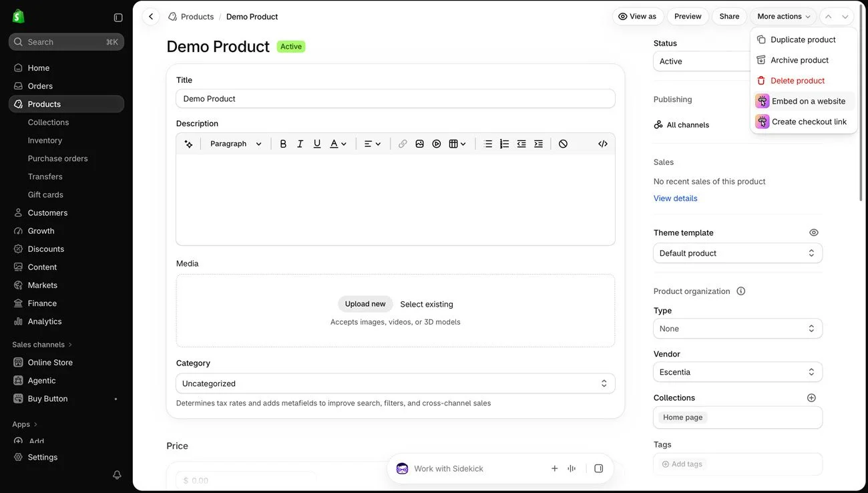The width and height of the screenshot is (868, 493).
Task: Click the Preview button
Action: [688, 17]
